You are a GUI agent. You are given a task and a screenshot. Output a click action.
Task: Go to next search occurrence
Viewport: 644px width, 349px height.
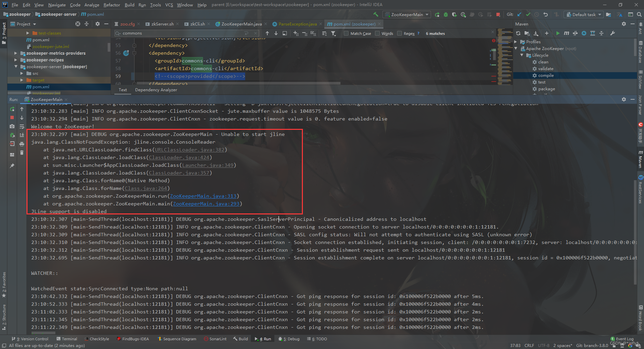(276, 33)
